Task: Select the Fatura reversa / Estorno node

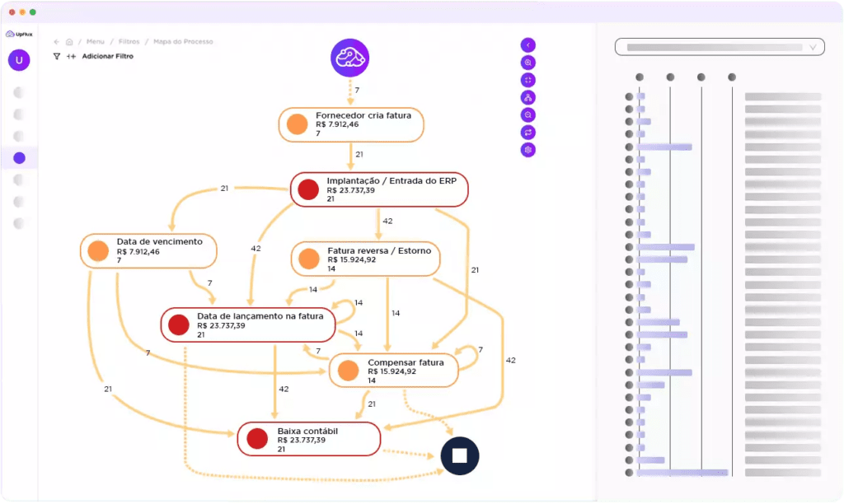Action: (365, 259)
